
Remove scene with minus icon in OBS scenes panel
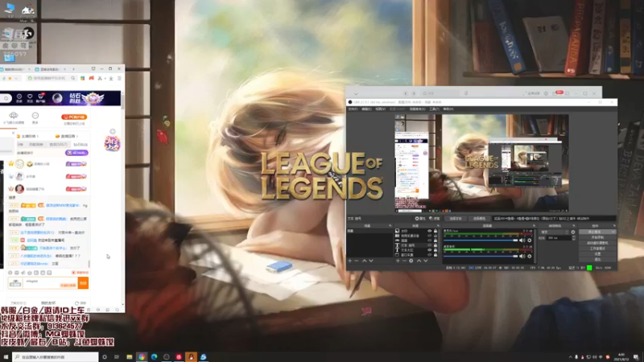tap(357, 261)
